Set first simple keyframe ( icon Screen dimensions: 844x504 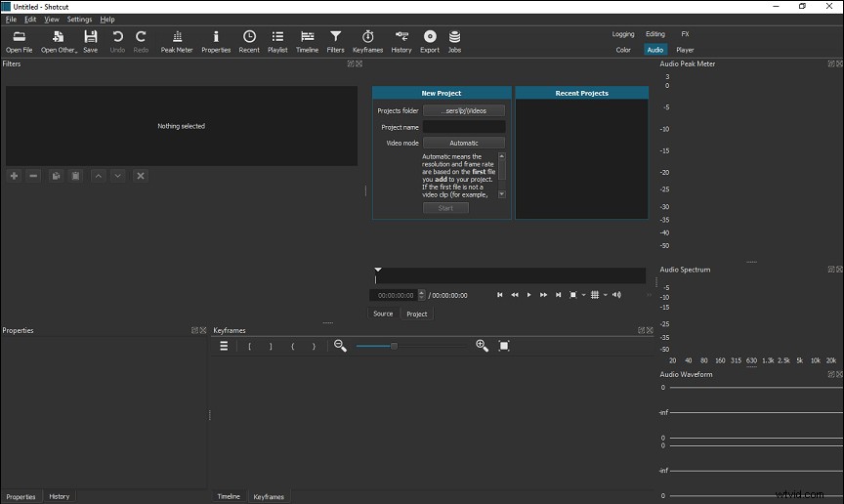(x=292, y=346)
